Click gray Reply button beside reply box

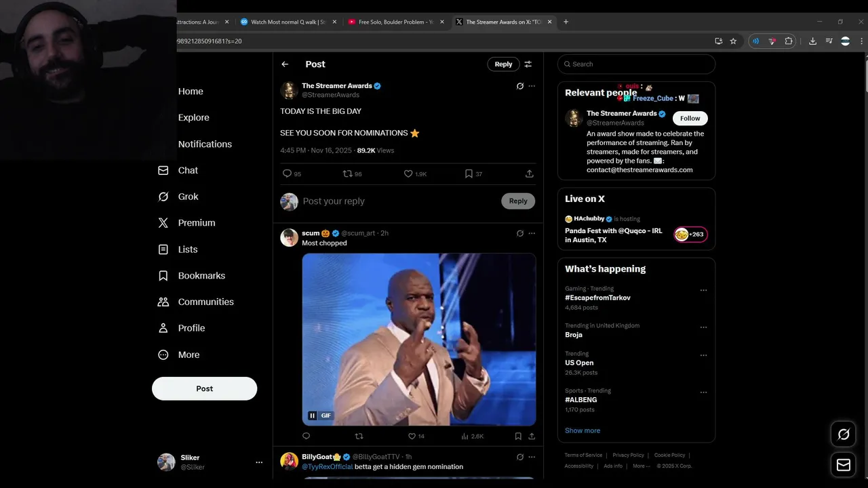point(518,201)
